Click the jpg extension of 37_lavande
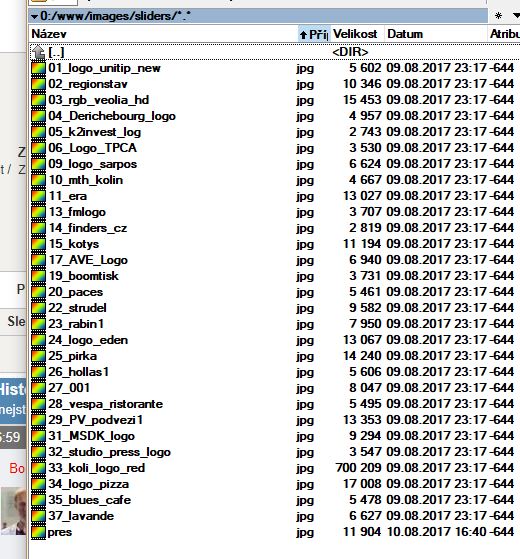520x559 pixels. click(305, 517)
